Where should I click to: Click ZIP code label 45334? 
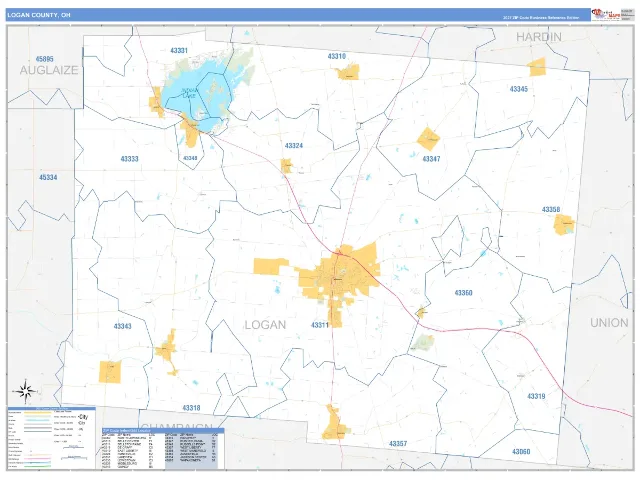[48, 178]
